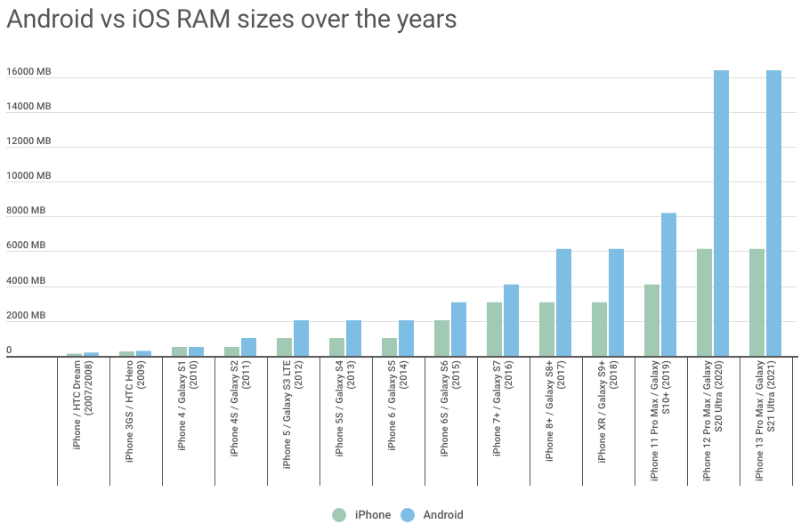This screenshot has width=809, height=532.
Task: Select the blue Galaxy S6 bar for 2015
Action: coord(458,329)
